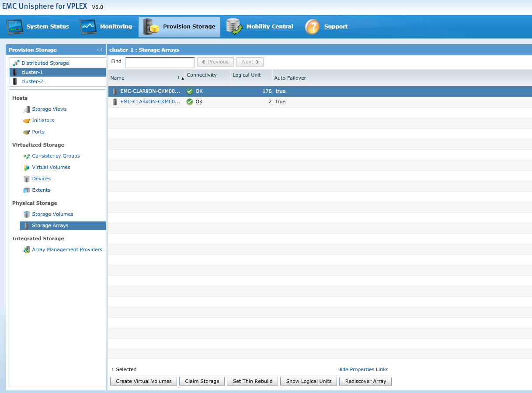The height and width of the screenshot is (393, 532).
Task: Select Storage Arrays in the sidebar
Action: tap(63, 225)
